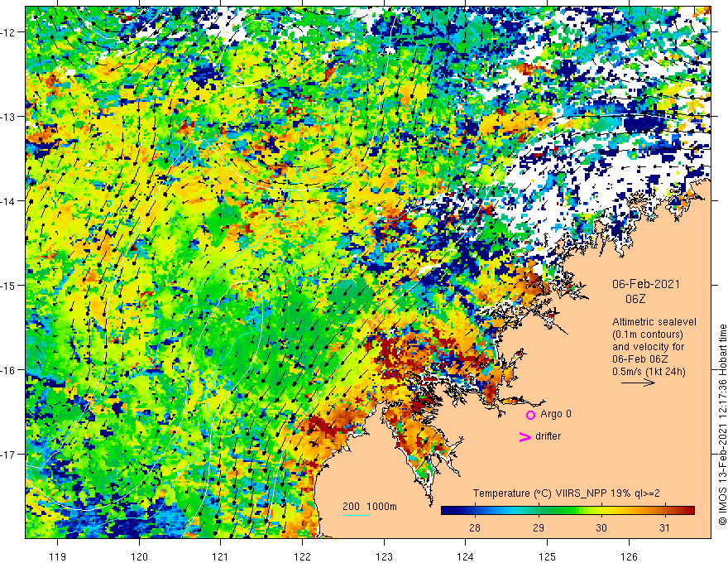Click the magenta drifter arrowhead legend symbol
This screenshot has height=563, width=728.
point(524,436)
